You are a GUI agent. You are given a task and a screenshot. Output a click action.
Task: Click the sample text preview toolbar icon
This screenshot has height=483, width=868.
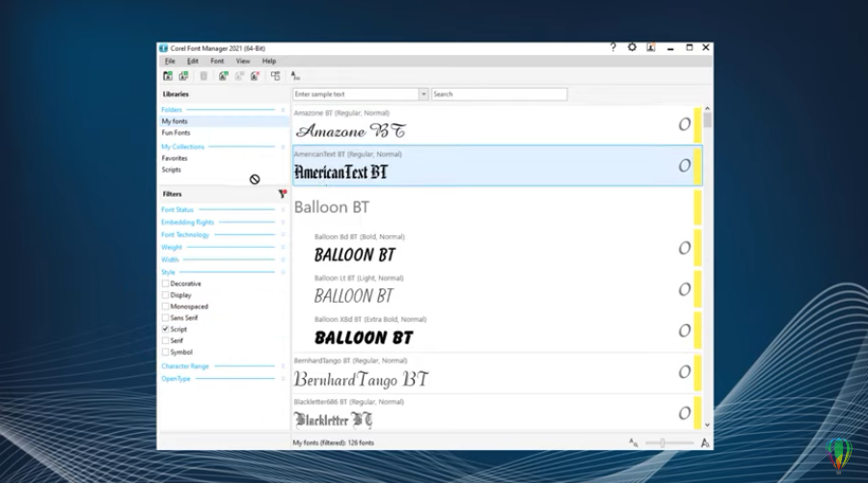pyautogui.click(x=295, y=76)
